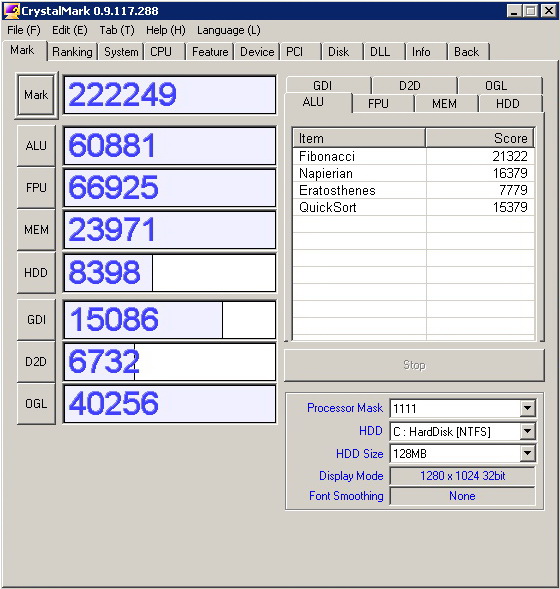Switch to the System tab
This screenshot has height=589, width=560.
click(x=121, y=51)
